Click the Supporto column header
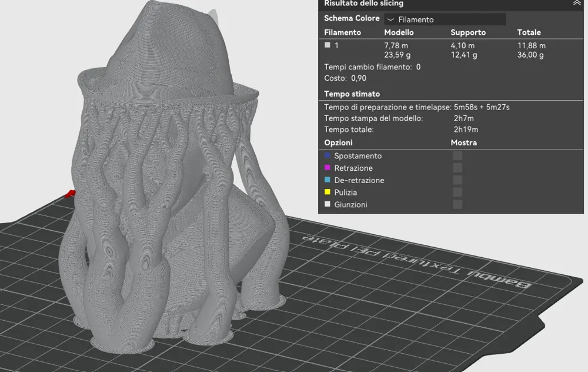This screenshot has width=588, height=372. tap(468, 32)
